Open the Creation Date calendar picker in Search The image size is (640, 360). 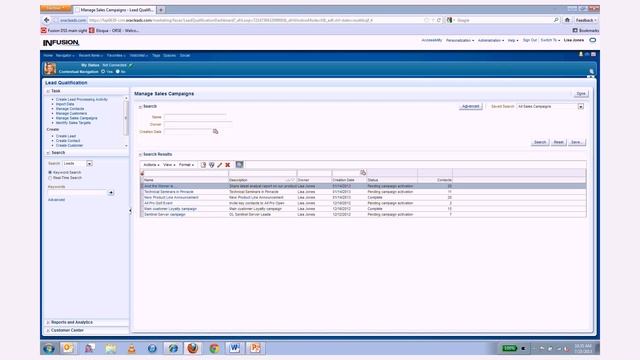pos(216,131)
